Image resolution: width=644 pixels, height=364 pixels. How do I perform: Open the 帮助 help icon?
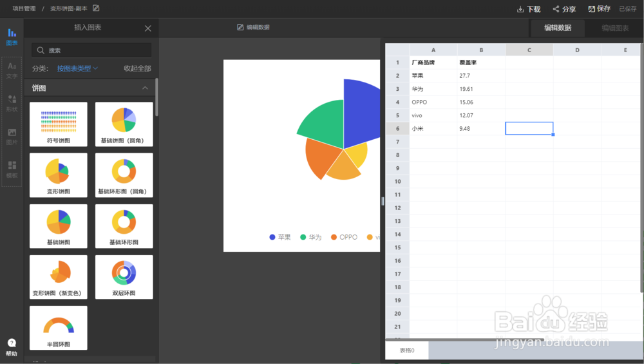12,347
